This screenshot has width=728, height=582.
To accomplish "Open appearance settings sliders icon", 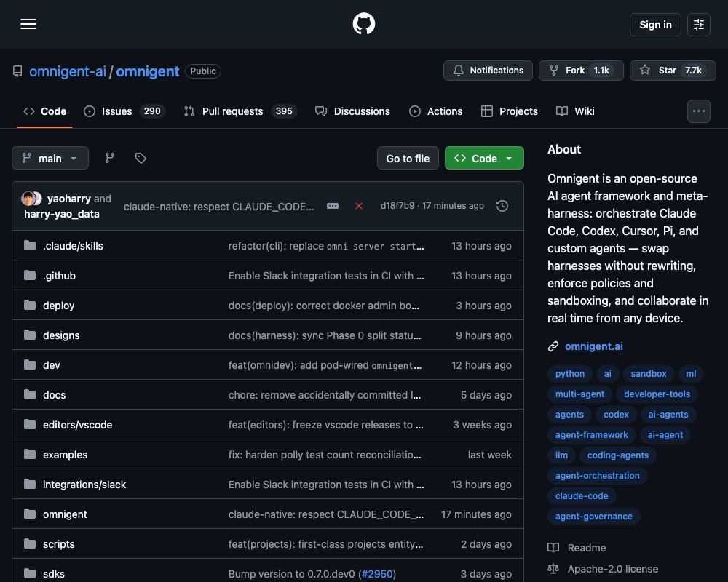I will [x=698, y=25].
